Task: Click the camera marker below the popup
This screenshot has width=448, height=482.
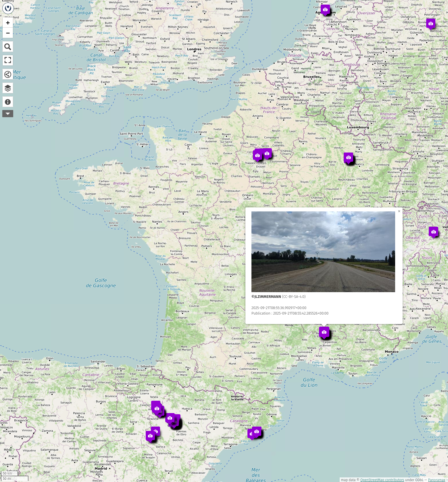Action: pos(324,332)
